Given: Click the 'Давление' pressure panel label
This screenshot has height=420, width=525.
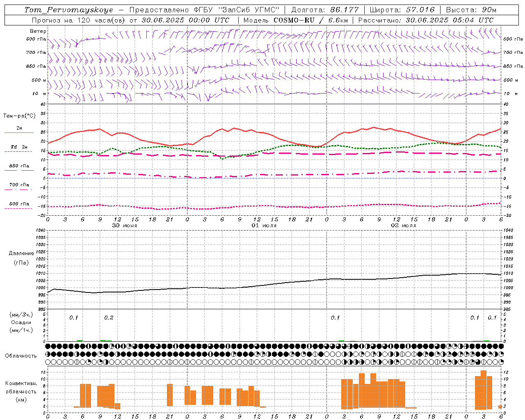Looking at the screenshot, I should (21, 253).
